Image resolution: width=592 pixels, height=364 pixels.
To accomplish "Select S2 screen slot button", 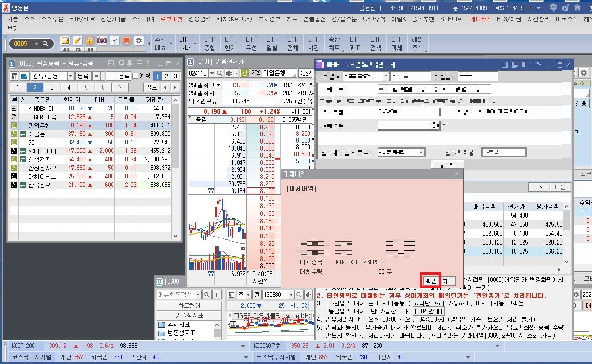I will tap(77, 49).
